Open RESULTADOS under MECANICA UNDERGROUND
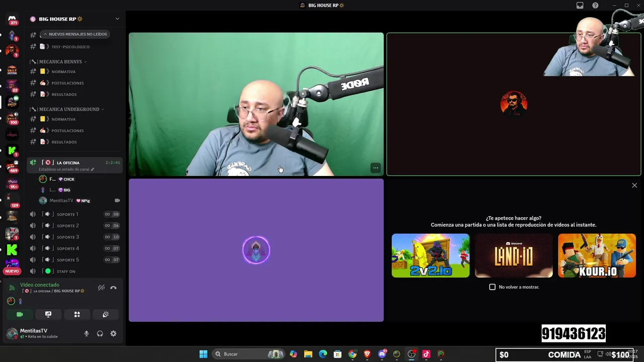 click(75, 142)
